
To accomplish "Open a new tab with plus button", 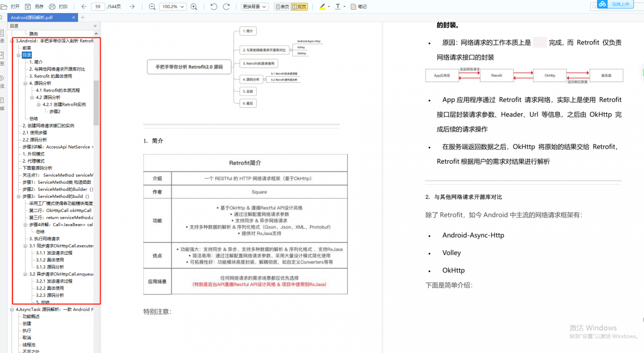I will pos(84,17).
